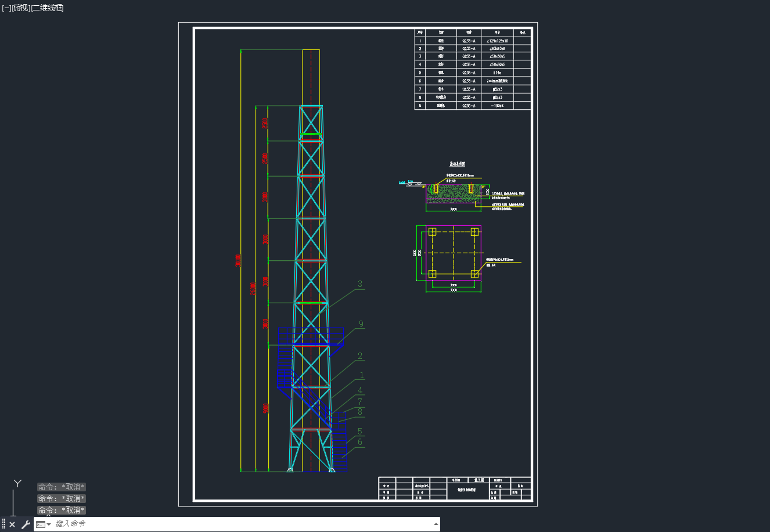Select Q235-A cell in table row 9
This screenshot has width=770, height=532.
(x=469, y=106)
